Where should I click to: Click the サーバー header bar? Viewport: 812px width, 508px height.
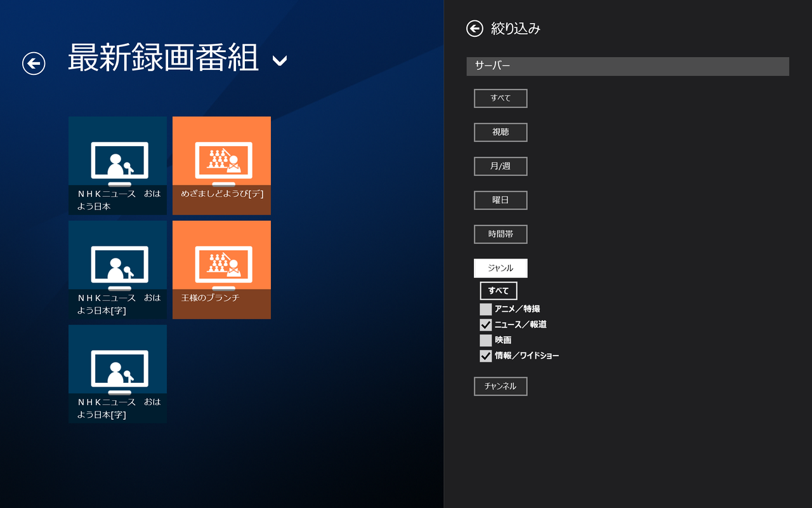(627, 66)
